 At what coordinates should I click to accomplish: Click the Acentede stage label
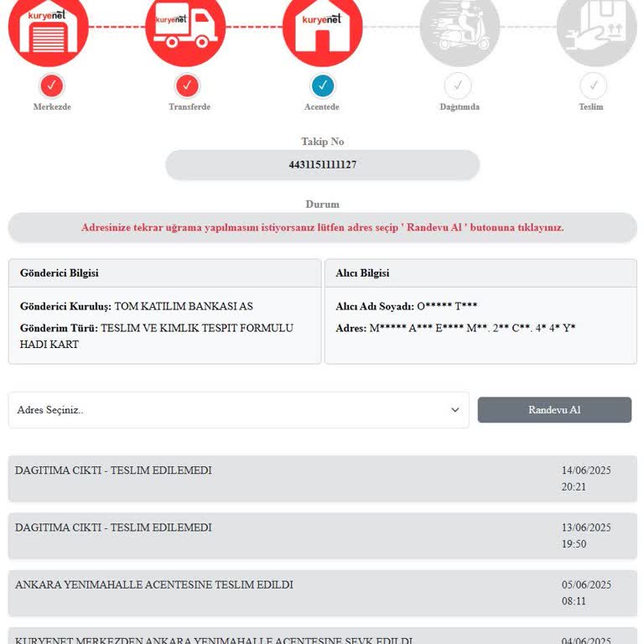pyautogui.click(x=322, y=106)
